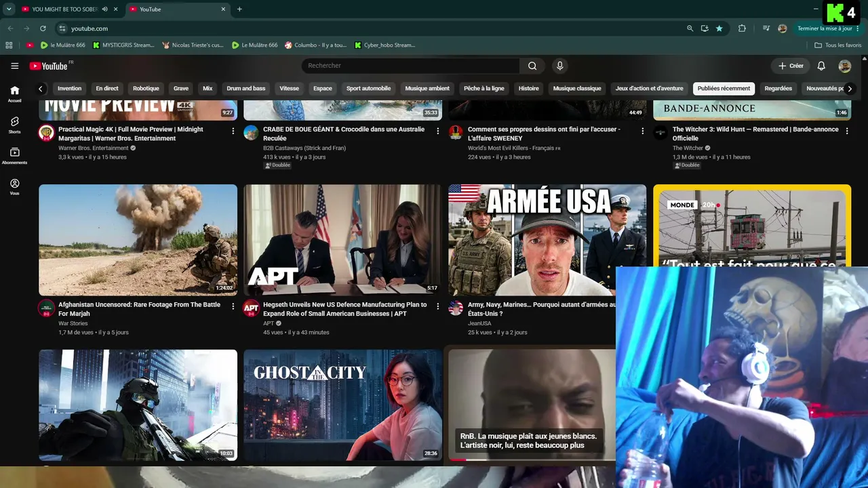Mute the 'YOU MIGHT BE TOO SOBER' tab

tap(105, 9)
